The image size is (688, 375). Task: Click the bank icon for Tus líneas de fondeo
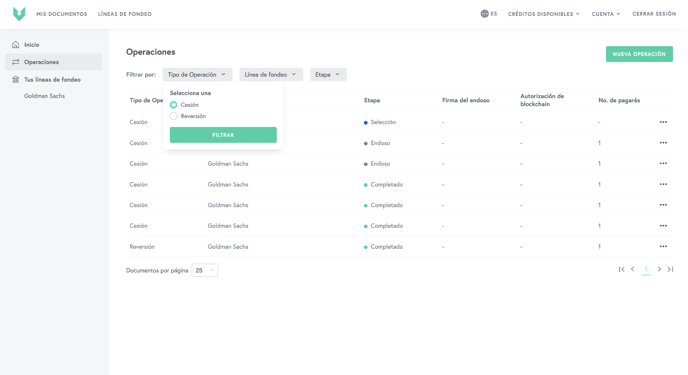(x=16, y=79)
